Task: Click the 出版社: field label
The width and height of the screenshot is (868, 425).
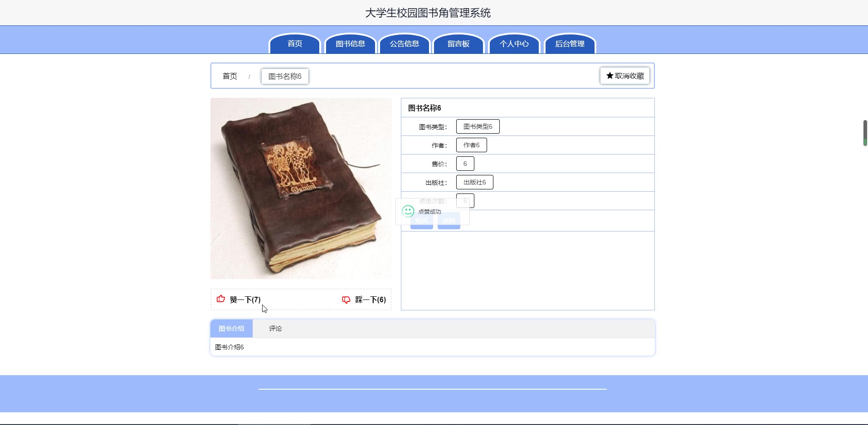Action: pyautogui.click(x=436, y=183)
